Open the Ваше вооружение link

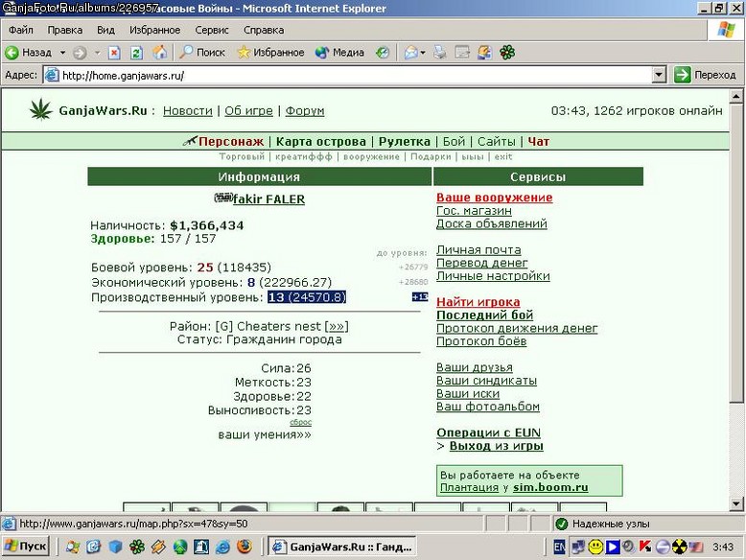(x=495, y=198)
